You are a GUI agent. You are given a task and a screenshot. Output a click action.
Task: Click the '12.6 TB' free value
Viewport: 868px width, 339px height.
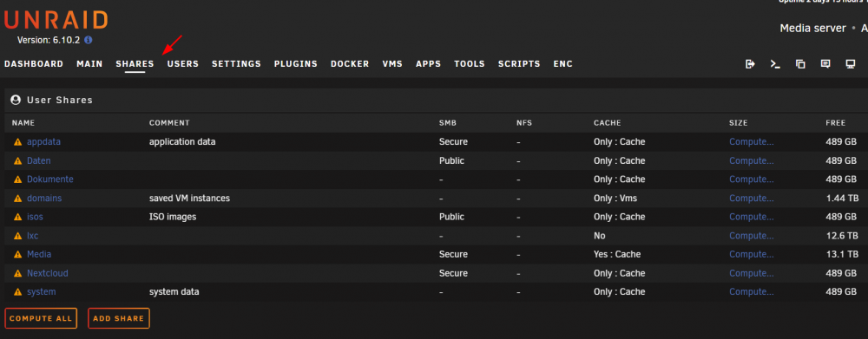tap(843, 236)
